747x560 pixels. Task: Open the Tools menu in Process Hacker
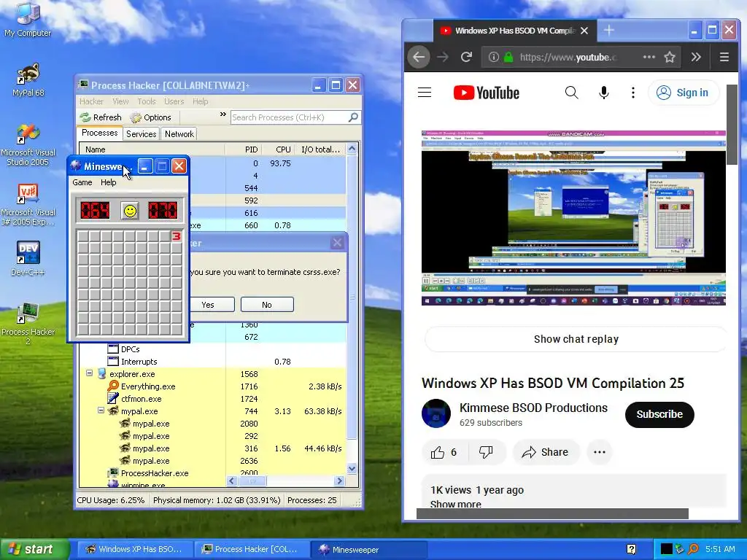pyautogui.click(x=146, y=101)
